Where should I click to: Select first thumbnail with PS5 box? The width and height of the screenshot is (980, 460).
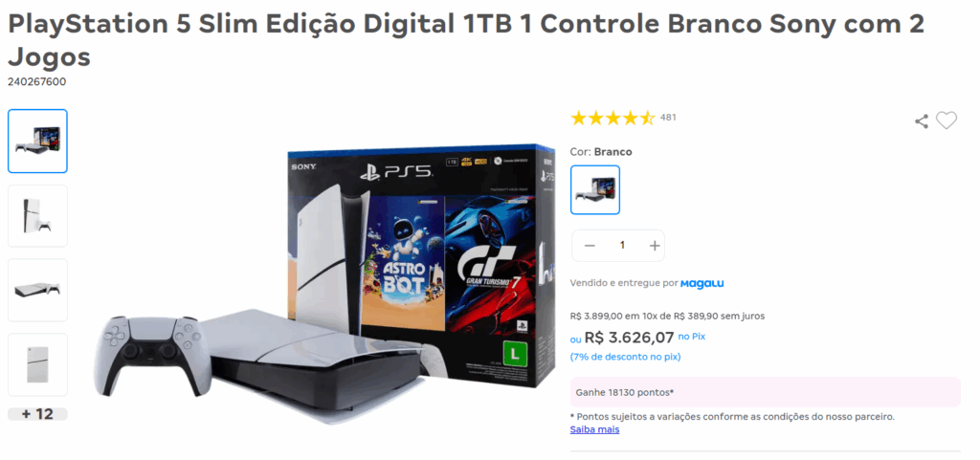pyautogui.click(x=37, y=141)
